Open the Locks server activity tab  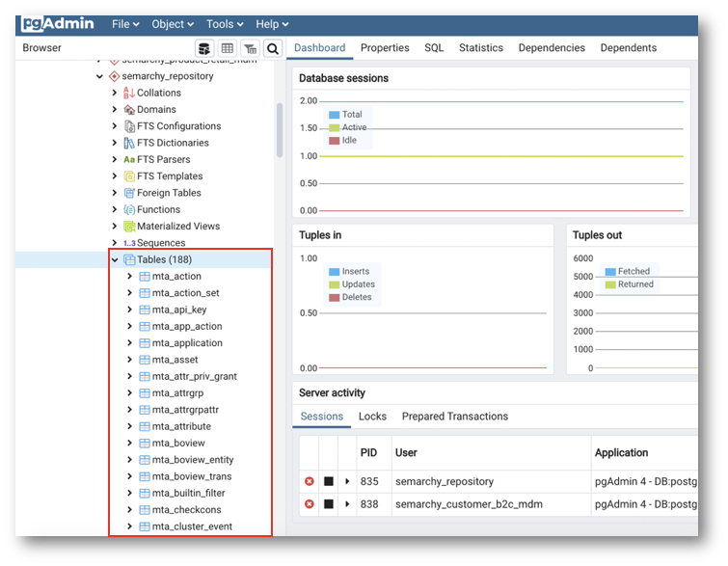[372, 417]
